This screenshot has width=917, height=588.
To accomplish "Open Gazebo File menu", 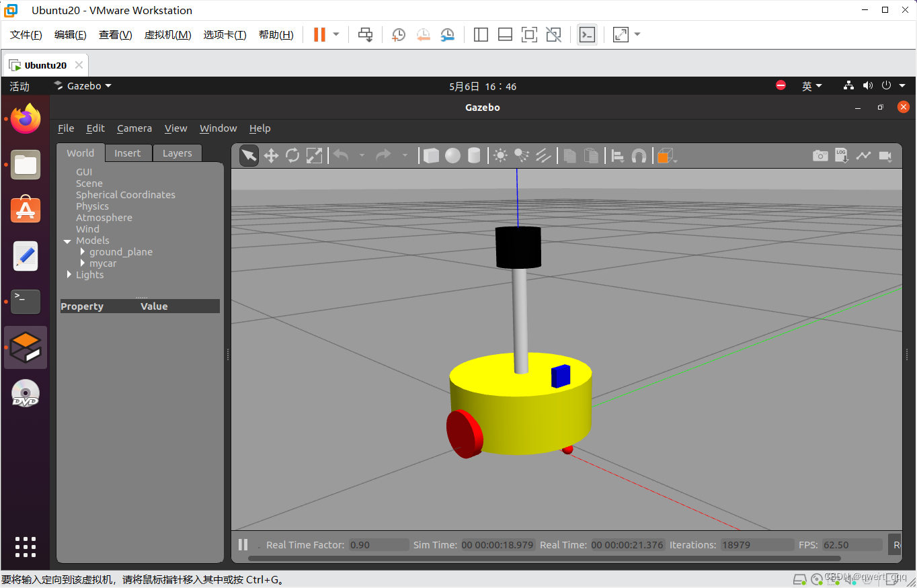I will pos(66,128).
